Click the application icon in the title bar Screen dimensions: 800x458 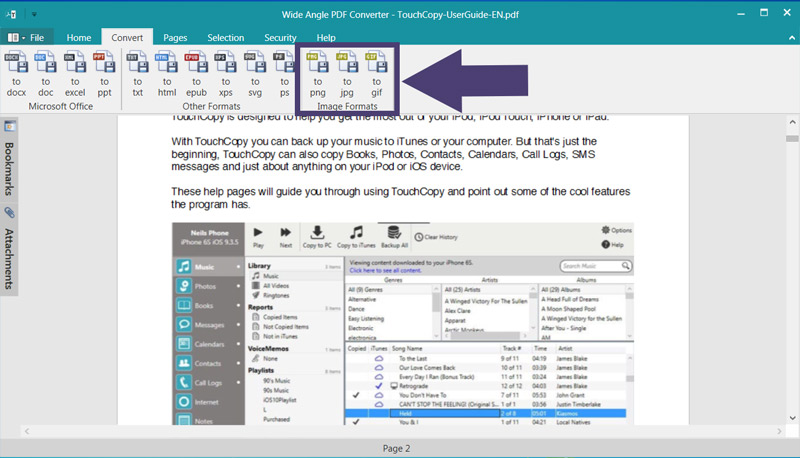point(11,14)
